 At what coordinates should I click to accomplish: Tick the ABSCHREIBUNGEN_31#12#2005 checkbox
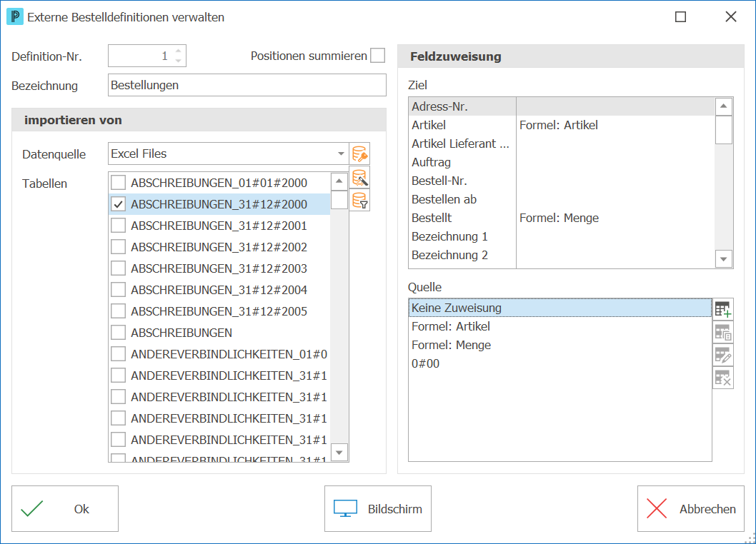[118, 311]
